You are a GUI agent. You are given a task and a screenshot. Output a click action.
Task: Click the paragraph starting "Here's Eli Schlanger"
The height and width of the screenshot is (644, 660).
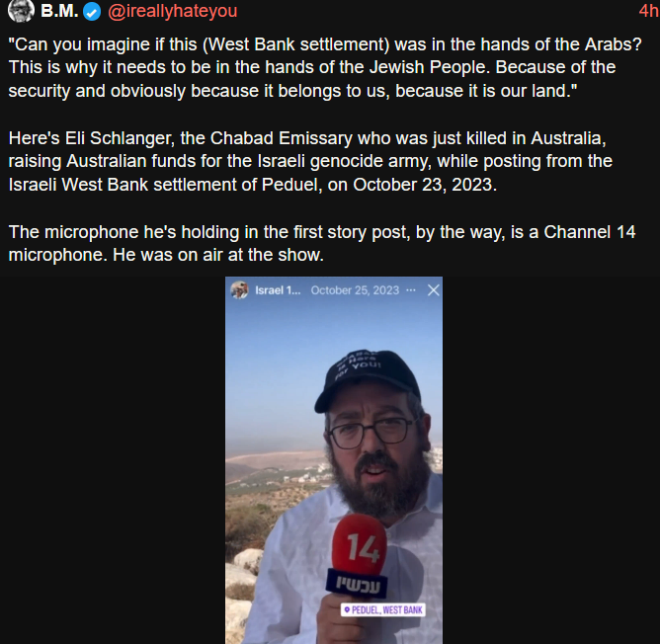tap(310, 161)
